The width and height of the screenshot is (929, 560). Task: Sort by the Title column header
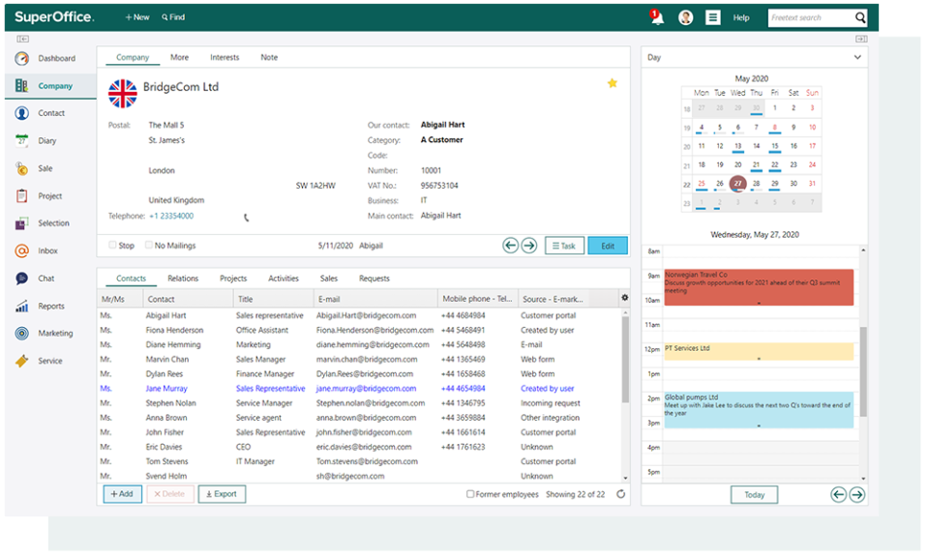[x=273, y=299]
